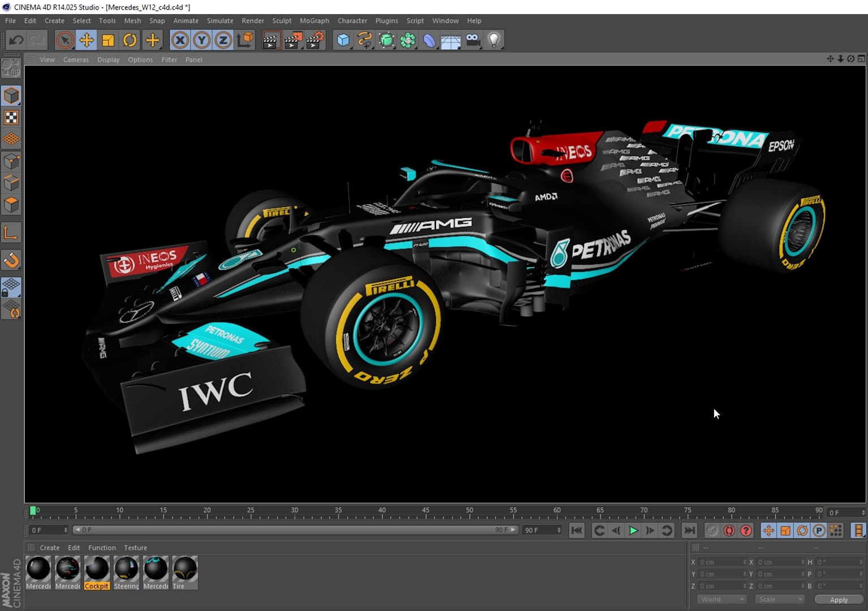This screenshot has width=868, height=611.
Task: Add an Array modeling object
Action: 408,40
